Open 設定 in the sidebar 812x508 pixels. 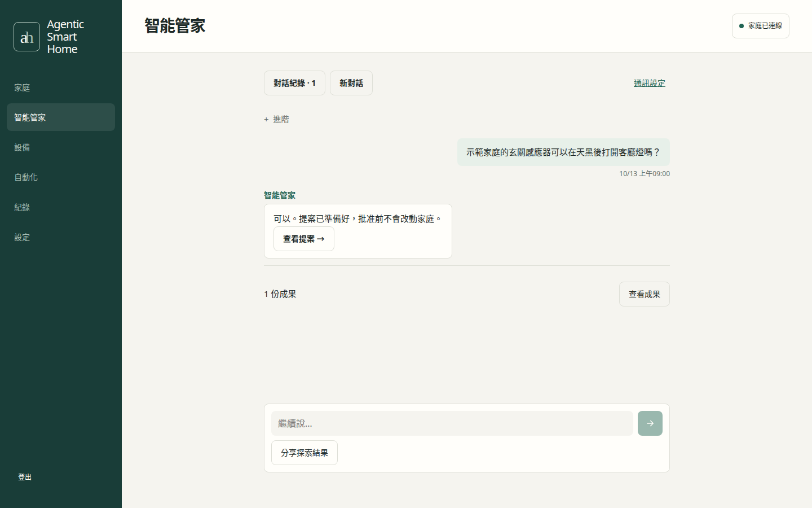tap(61, 237)
